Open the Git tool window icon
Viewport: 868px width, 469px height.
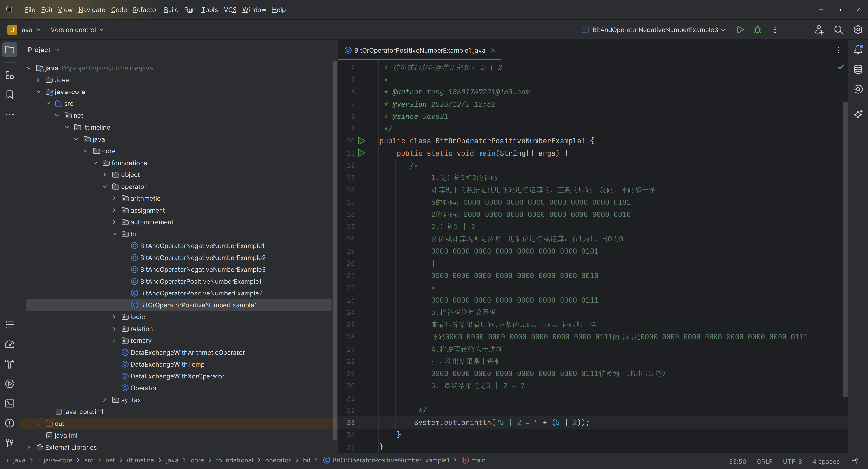click(10, 443)
